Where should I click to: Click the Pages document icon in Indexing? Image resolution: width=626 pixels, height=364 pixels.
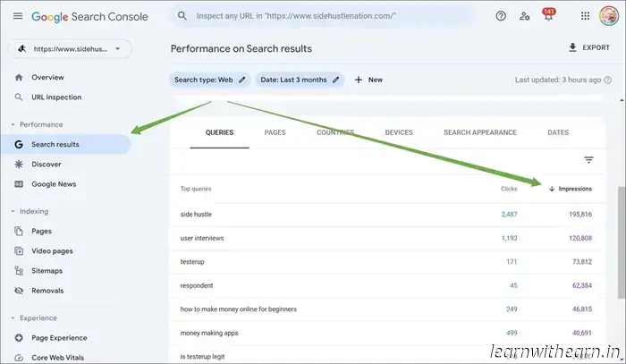[19, 231]
